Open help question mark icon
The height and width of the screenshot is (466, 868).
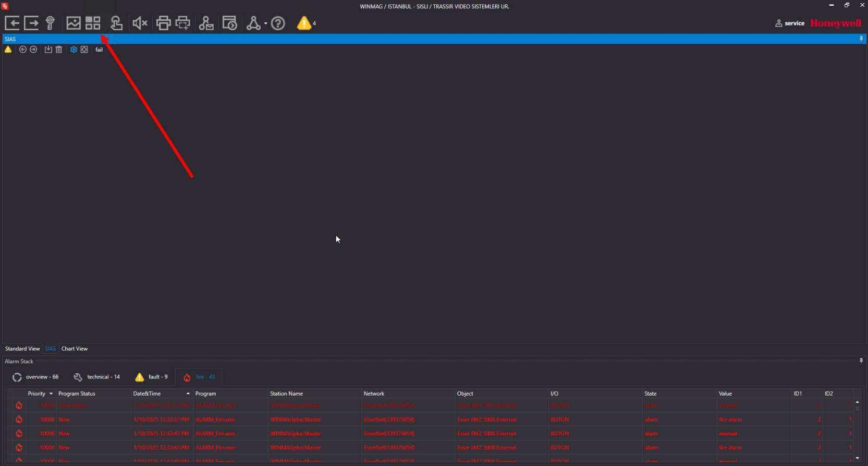(278, 23)
